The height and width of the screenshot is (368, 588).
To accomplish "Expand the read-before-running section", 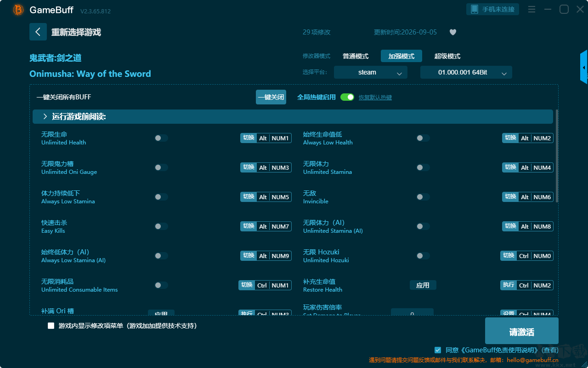I will (x=293, y=117).
